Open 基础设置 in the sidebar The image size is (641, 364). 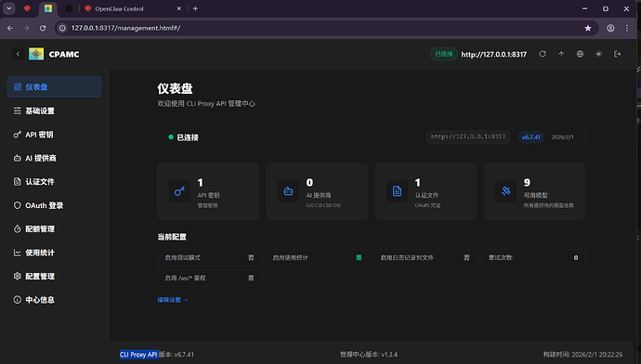click(55, 110)
